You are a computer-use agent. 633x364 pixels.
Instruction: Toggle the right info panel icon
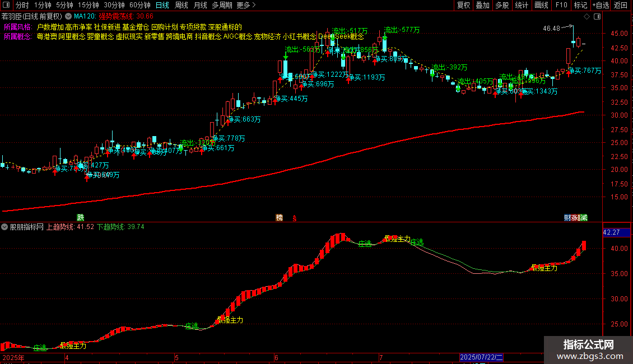(597, 17)
